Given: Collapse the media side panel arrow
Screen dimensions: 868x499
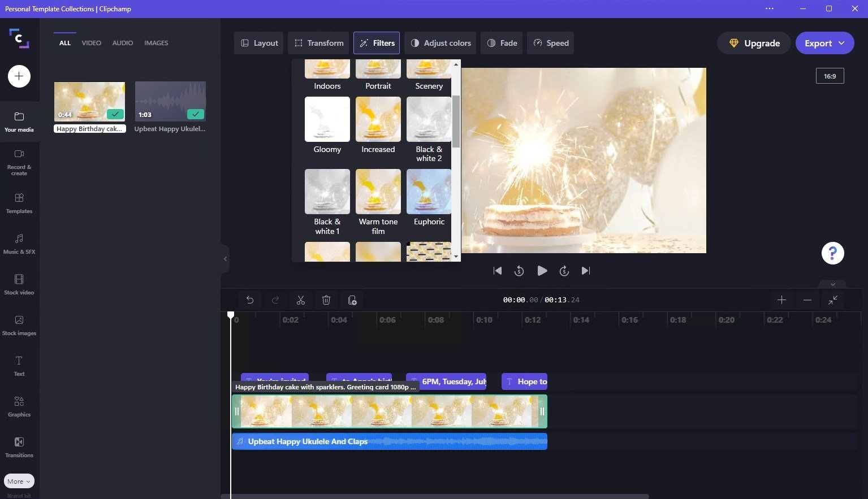Looking at the screenshot, I should tap(225, 259).
